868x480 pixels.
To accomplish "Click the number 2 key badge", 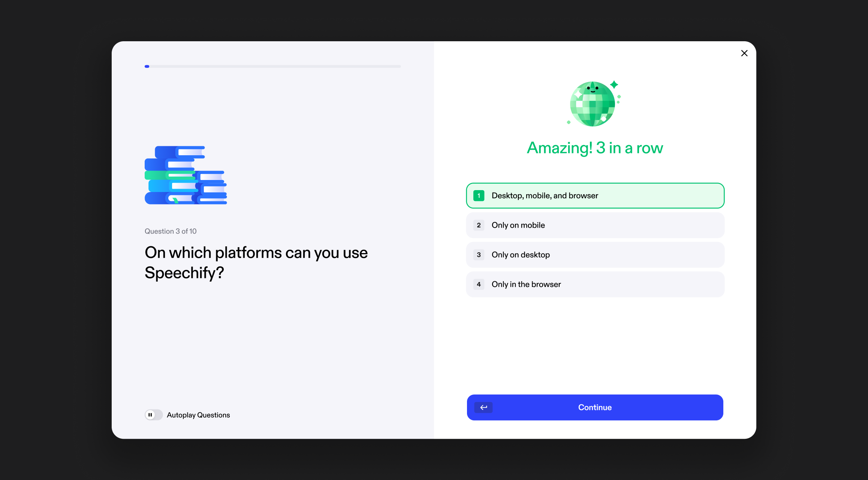I will tap(479, 225).
